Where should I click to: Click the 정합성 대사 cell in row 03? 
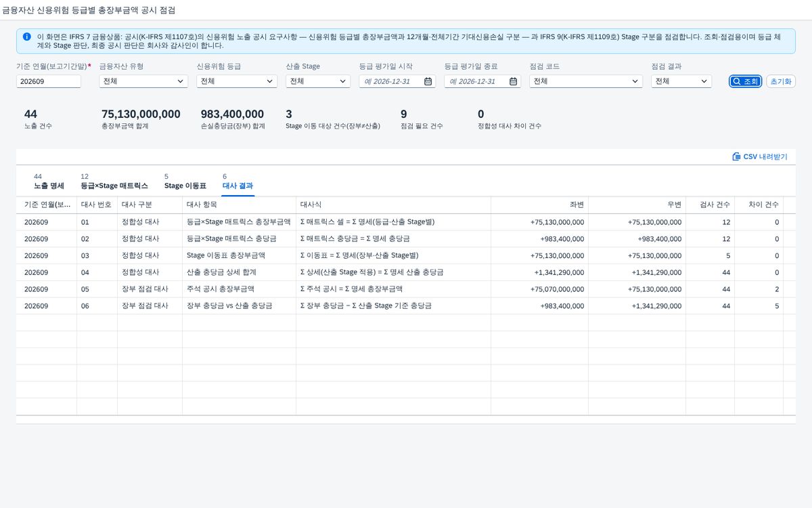[148, 256]
